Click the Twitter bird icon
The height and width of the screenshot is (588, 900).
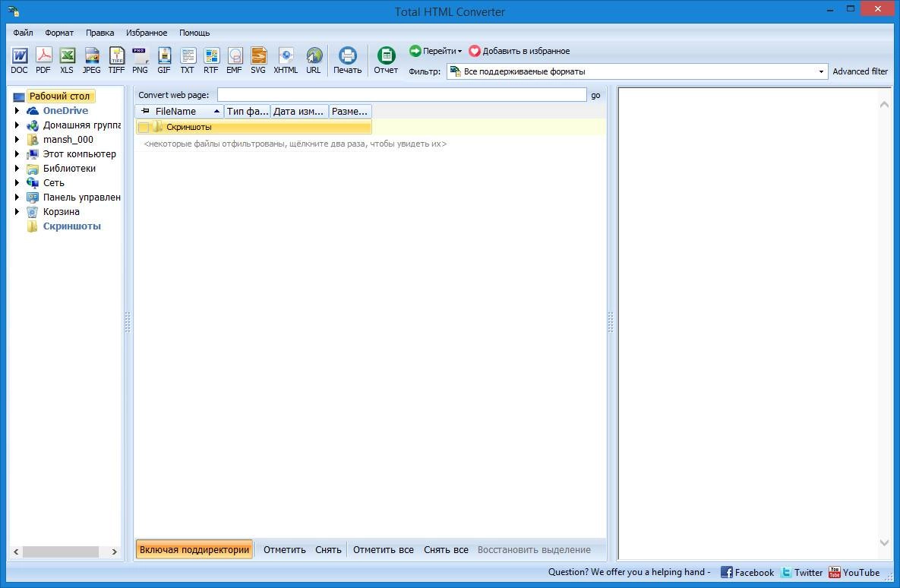point(786,572)
